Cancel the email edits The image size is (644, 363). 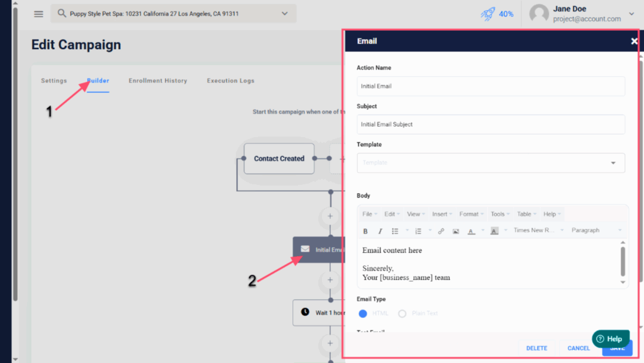(579, 348)
